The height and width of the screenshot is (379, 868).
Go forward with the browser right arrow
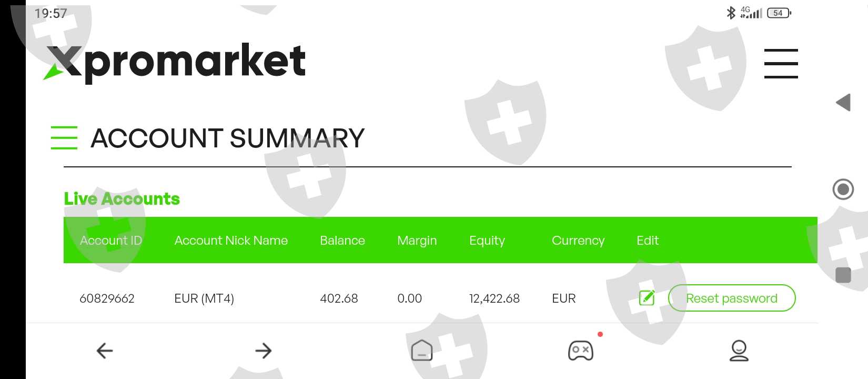tap(263, 351)
